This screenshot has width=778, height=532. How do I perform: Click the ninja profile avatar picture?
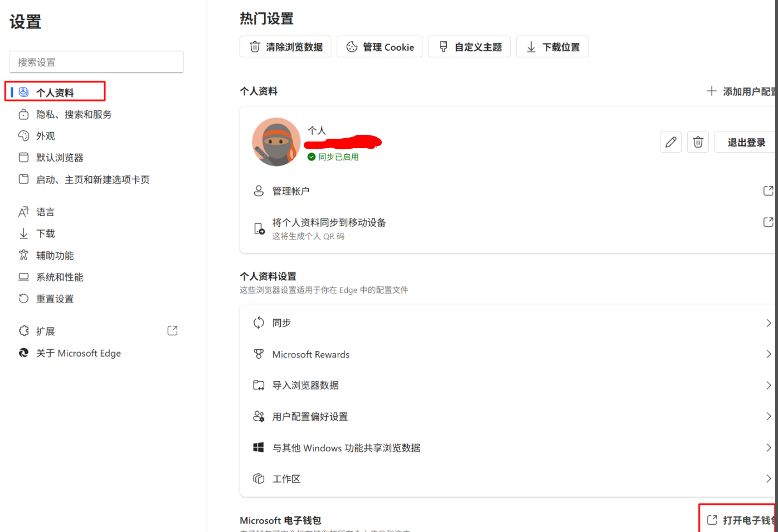(x=276, y=142)
